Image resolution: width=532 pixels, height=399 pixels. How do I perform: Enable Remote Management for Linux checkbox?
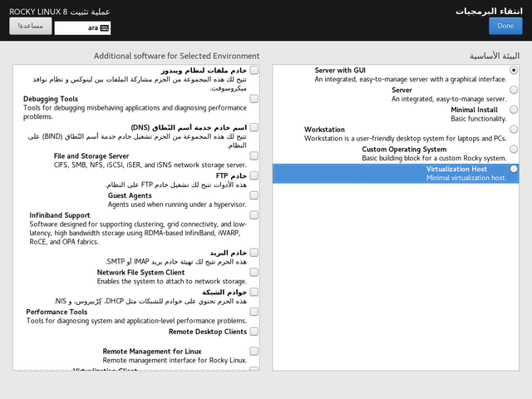pyautogui.click(x=254, y=351)
